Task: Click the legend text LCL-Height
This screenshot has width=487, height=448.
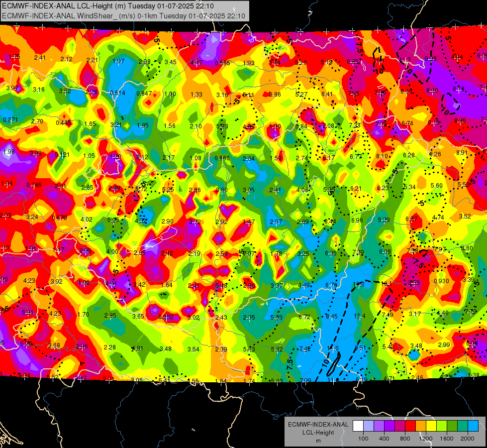Action: (318, 433)
